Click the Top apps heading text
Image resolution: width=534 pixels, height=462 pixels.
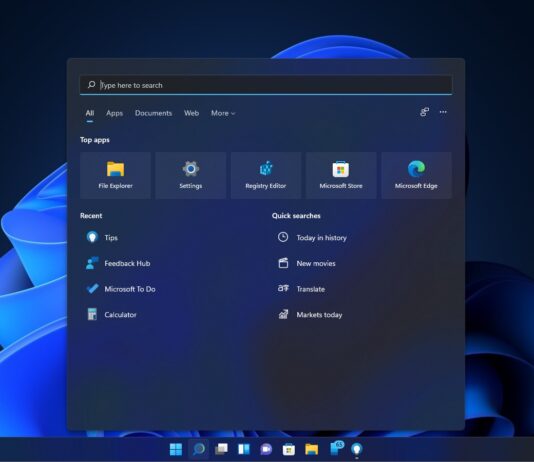coord(95,140)
